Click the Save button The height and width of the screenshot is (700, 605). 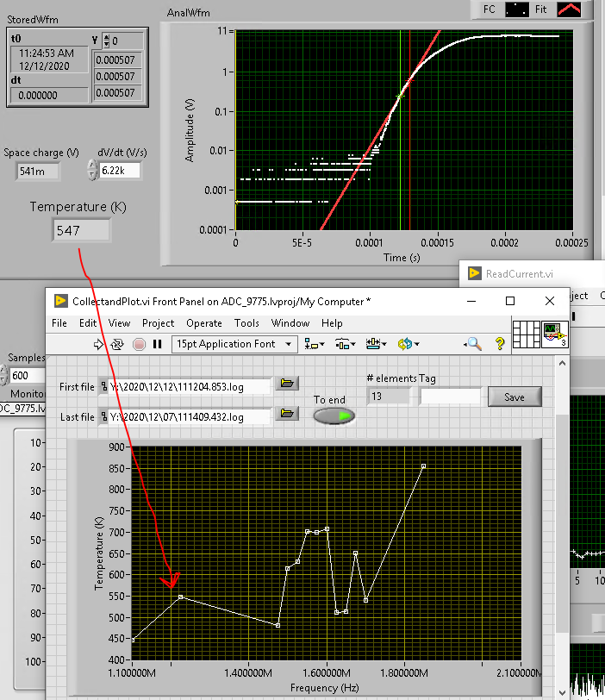(x=515, y=397)
